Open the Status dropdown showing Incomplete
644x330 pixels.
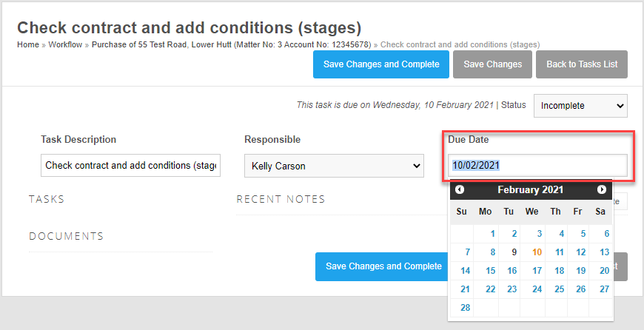[580, 105]
